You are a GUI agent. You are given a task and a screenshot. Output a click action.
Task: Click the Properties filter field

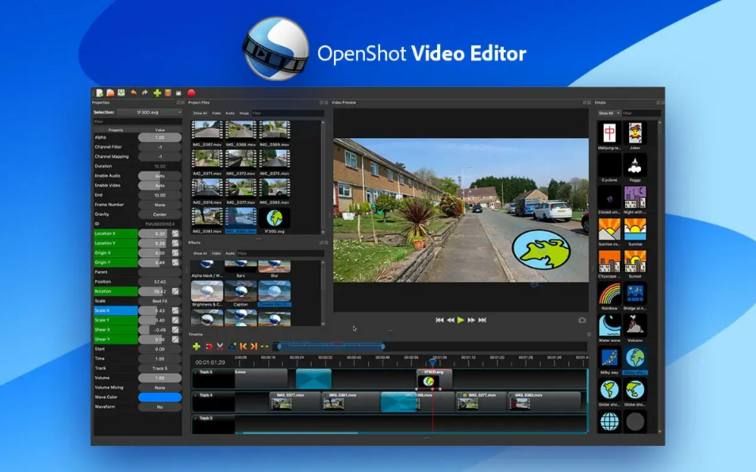(x=137, y=121)
